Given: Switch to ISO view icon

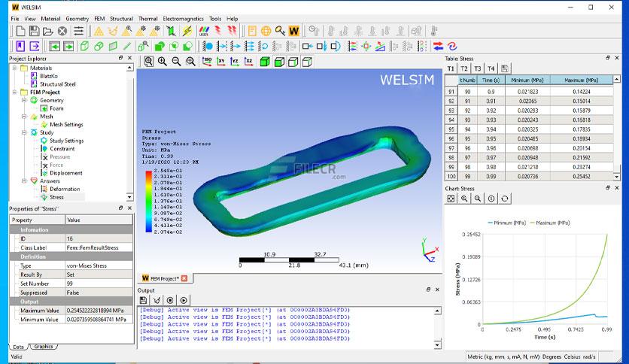Looking at the screenshot, I should (207, 62).
